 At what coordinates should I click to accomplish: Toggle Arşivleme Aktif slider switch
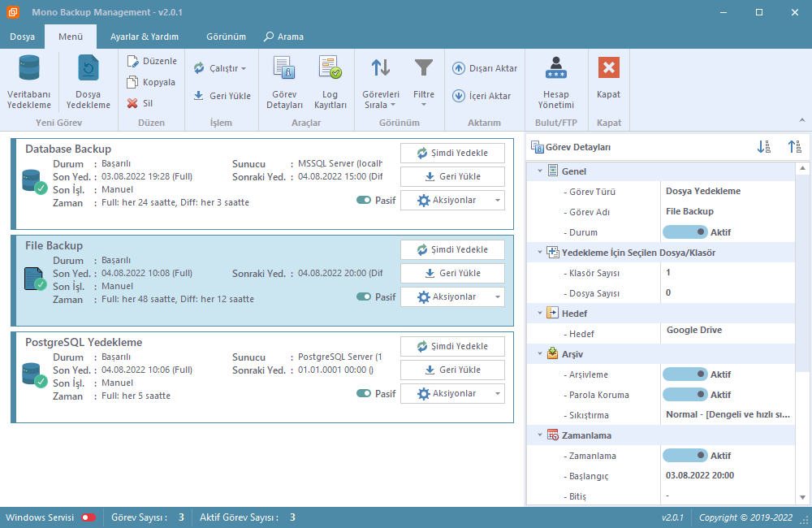point(685,374)
